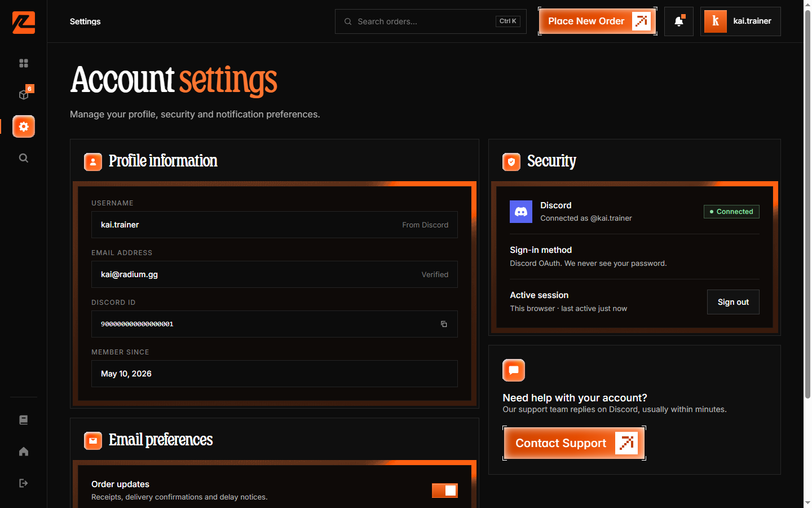Viewport: 812px width, 508px height.
Task: Click the 'Verified' email label
Action: pos(435,274)
